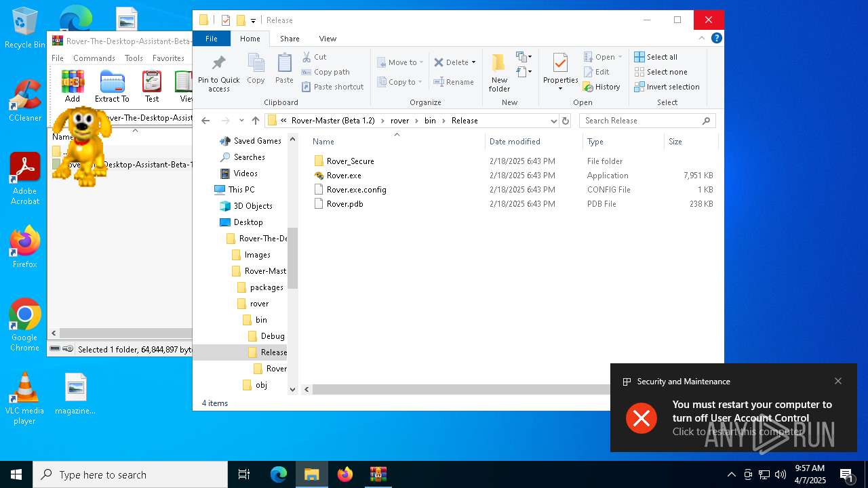Viewport: 868px width, 488px height.
Task: Click the Rover dog desktop assistant
Action: coord(81,146)
